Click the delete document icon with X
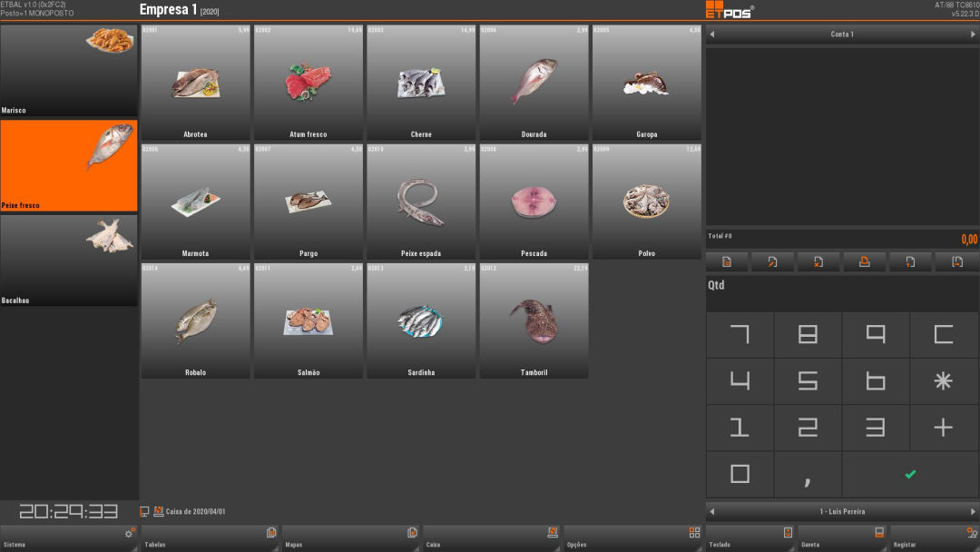Viewport: 980px width, 552px height. point(818,262)
